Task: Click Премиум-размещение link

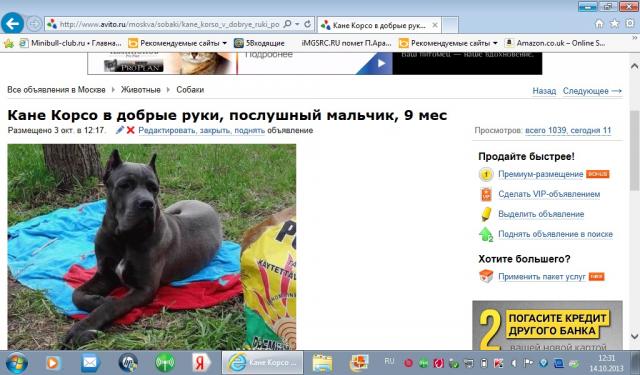Action: [540, 174]
